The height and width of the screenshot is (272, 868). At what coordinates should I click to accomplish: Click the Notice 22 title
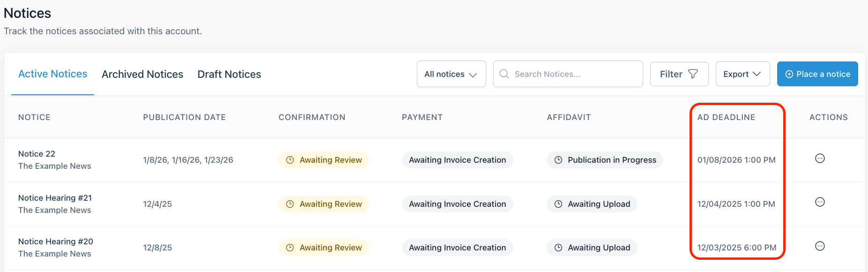pyautogui.click(x=37, y=154)
